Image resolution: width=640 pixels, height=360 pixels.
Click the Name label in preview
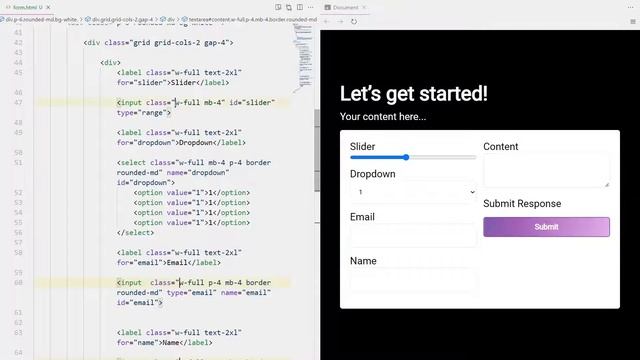point(363,261)
